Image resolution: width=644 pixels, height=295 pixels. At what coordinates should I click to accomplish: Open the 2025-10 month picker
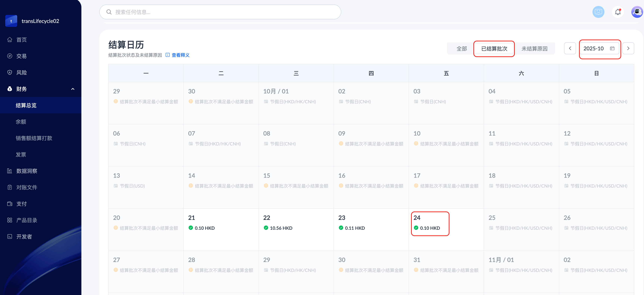click(x=599, y=48)
